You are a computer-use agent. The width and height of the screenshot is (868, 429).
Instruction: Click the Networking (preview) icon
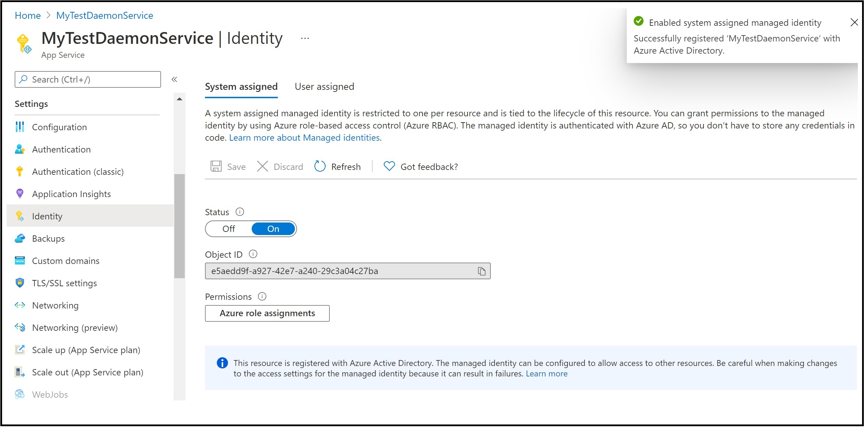(20, 328)
